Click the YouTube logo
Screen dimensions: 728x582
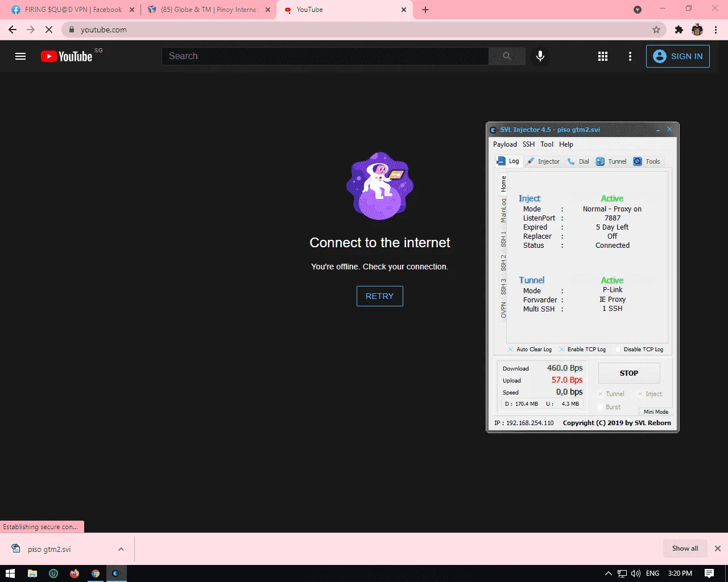coord(67,56)
